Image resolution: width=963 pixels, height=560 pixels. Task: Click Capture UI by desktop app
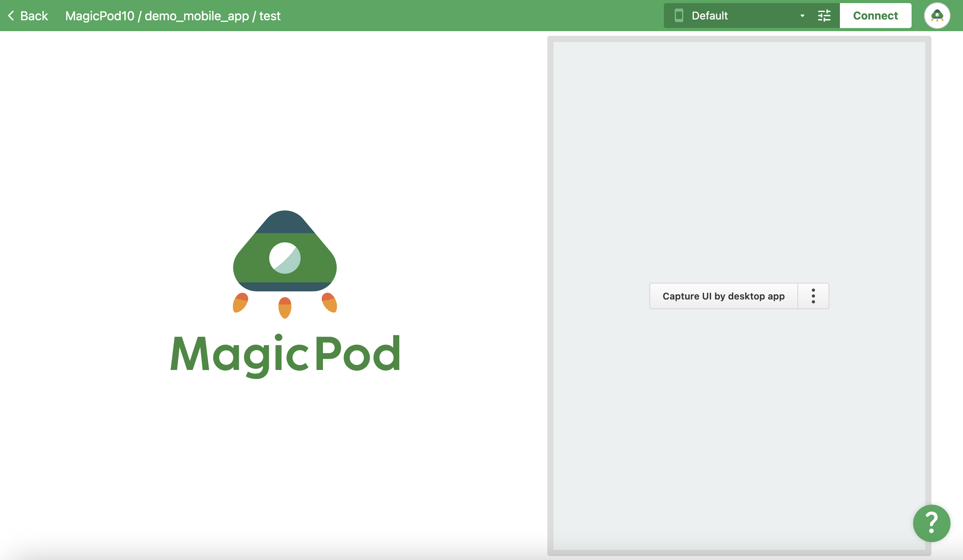[723, 296]
